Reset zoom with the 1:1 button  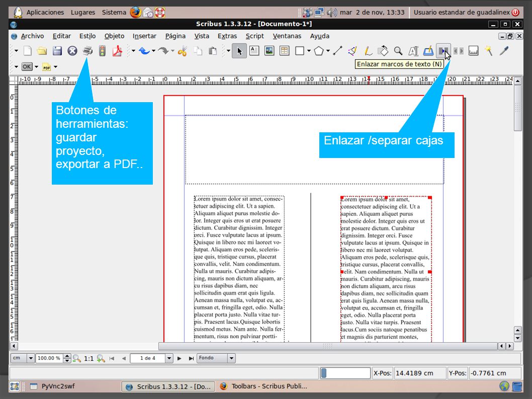[88, 358]
